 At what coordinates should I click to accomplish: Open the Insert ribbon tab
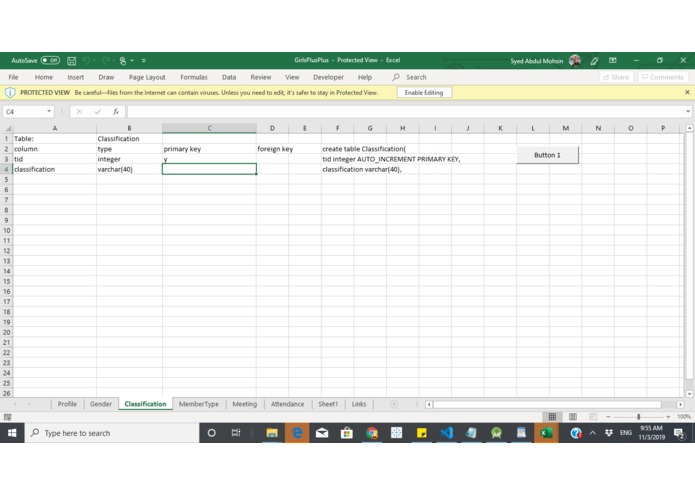pos(75,77)
